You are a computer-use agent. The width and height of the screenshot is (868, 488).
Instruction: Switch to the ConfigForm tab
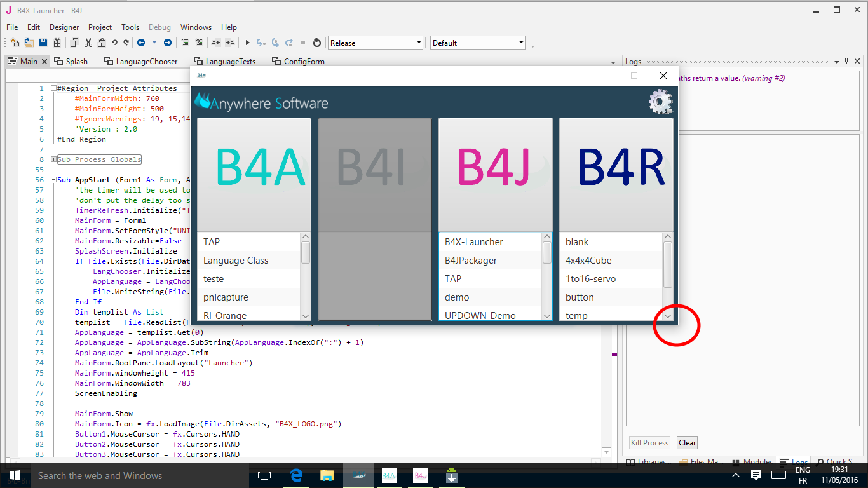tap(298, 62)
